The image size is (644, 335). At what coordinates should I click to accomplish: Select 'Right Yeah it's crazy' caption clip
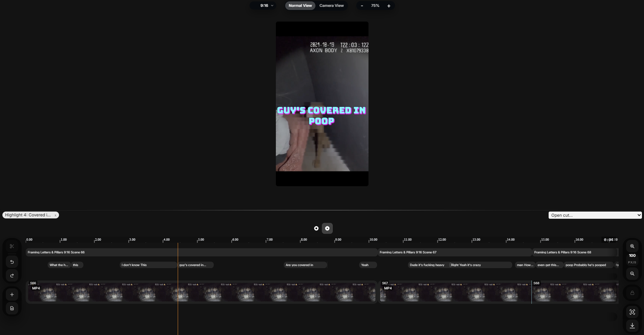(x=481, y=265)
